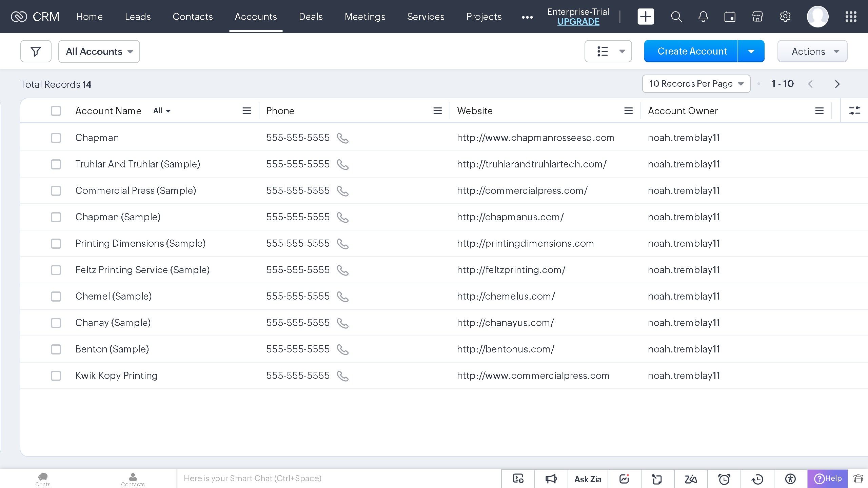This screenshot has height=488, width=868.
Task: Click the search magnifier icon
Action: pyautogui.click(x=676, y=17)
